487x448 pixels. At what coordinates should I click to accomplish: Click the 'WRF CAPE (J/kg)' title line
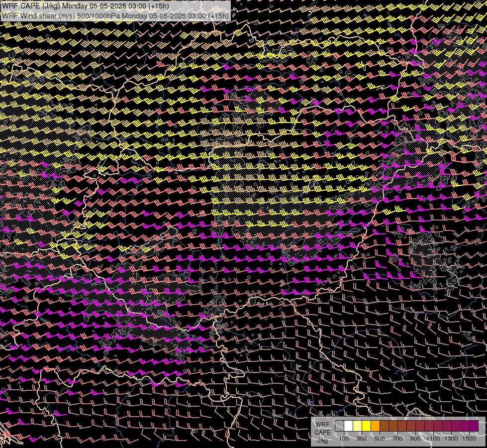click(x=86, y=6)
